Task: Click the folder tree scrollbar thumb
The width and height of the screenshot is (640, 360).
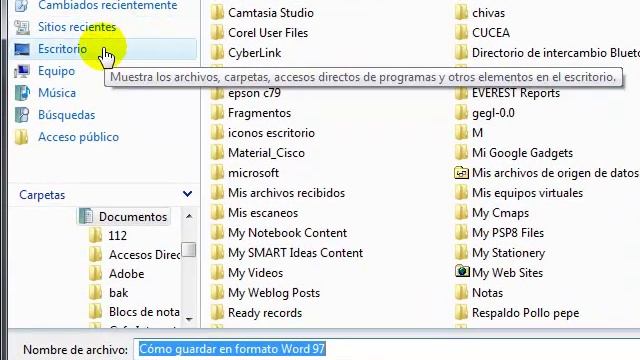Action: pos(189,250)
